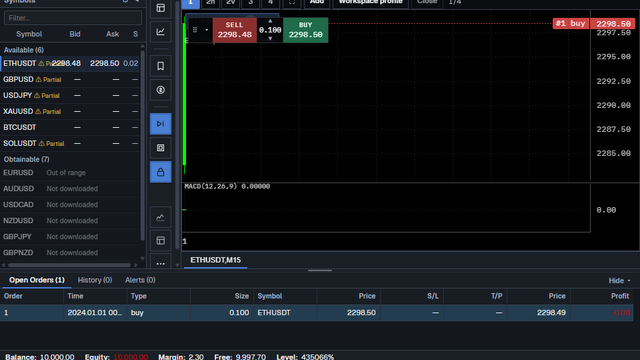Select the AUDUSD Not downloaded row
Image resolution: width=640 pixels, height=360 pixels.
[70, 189]
